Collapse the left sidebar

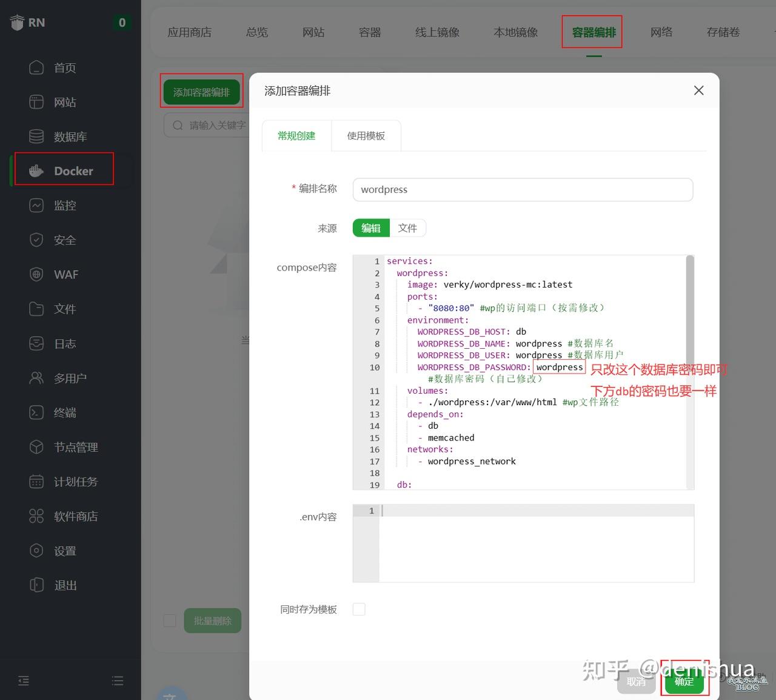pyautogui.click(x=23, y=681)
